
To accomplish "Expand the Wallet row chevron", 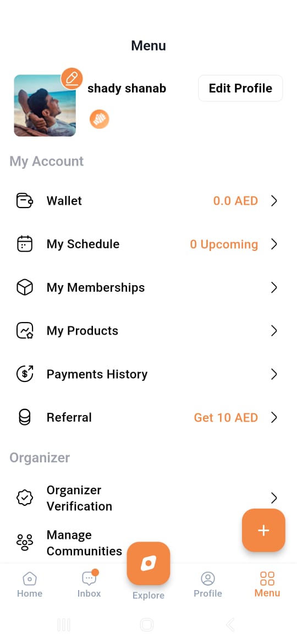I will click(274, 201).
